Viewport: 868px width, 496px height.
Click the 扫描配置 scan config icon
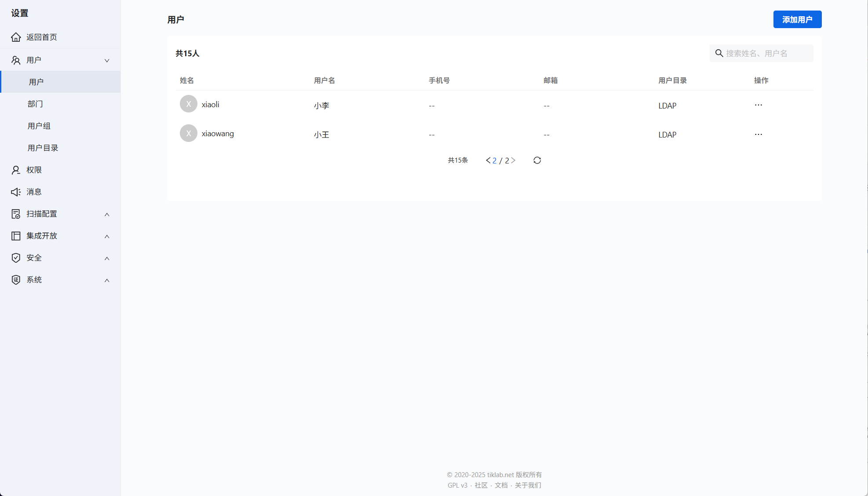(16, 214)
